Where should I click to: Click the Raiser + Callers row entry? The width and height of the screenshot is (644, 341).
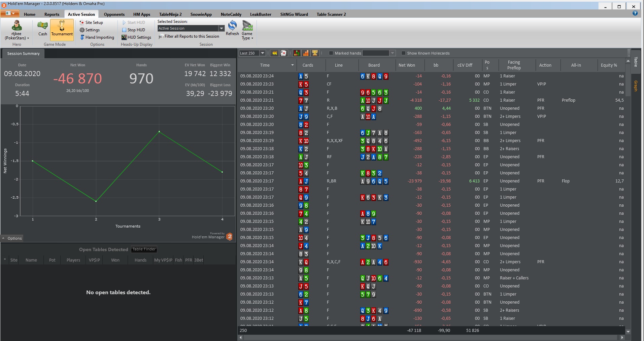514,278
